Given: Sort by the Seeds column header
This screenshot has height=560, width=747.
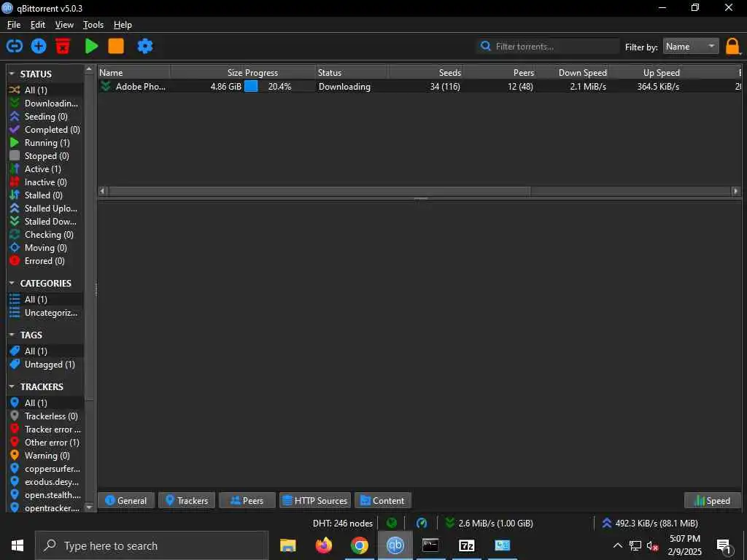Looking at the screenshot, I should 425,72.
